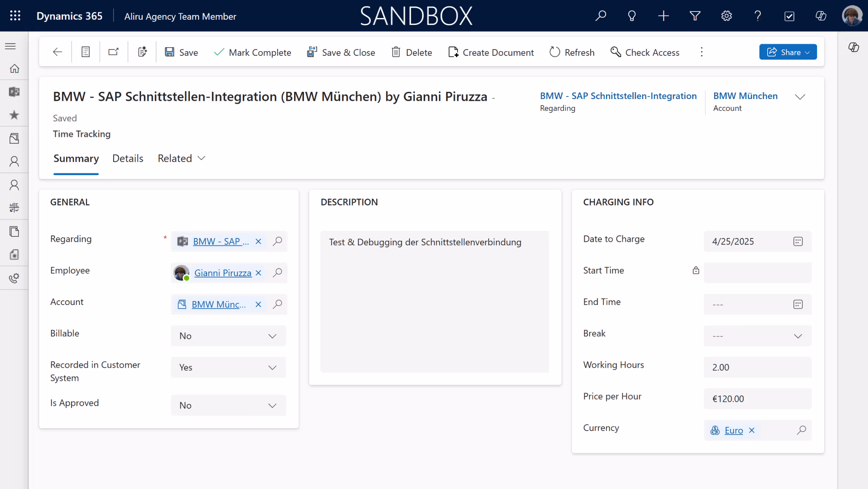Open Gianni Piruzza employee link
This screenshot has height=489, width=868.
coord(223,273)
